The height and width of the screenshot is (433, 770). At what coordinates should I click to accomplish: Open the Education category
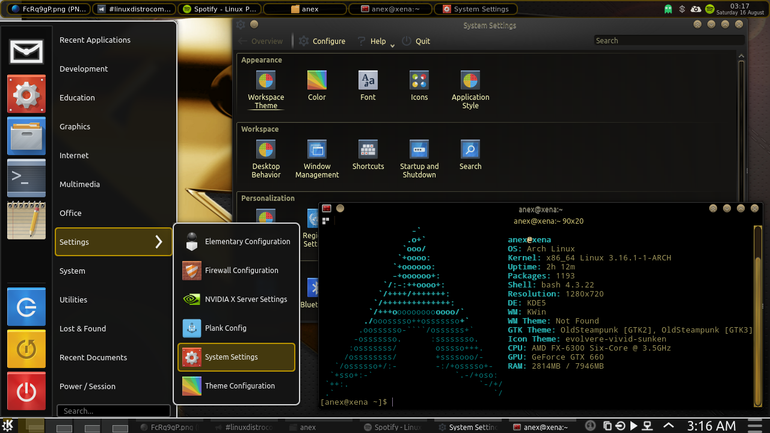click(113, 98)
